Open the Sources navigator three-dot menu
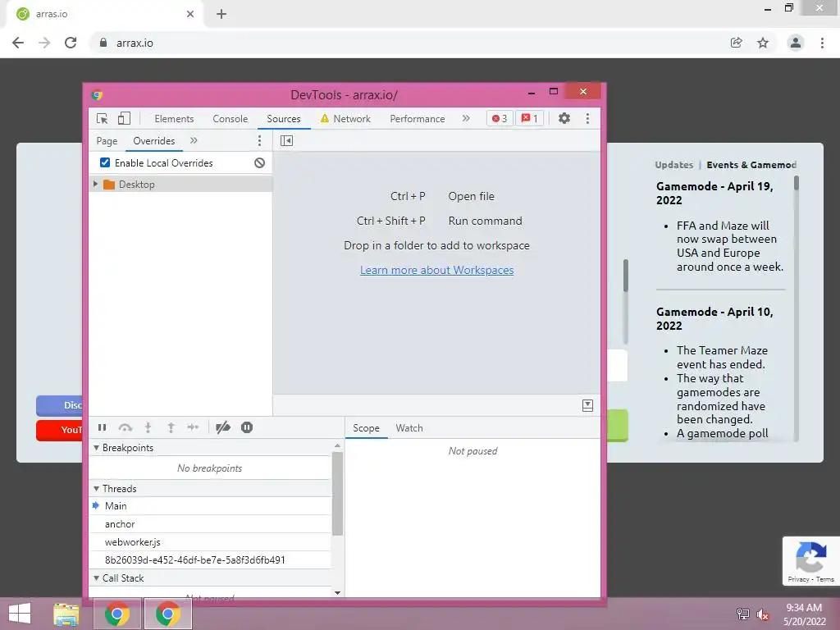The width and height of the screenshot is (840, 630). point(259,141)
